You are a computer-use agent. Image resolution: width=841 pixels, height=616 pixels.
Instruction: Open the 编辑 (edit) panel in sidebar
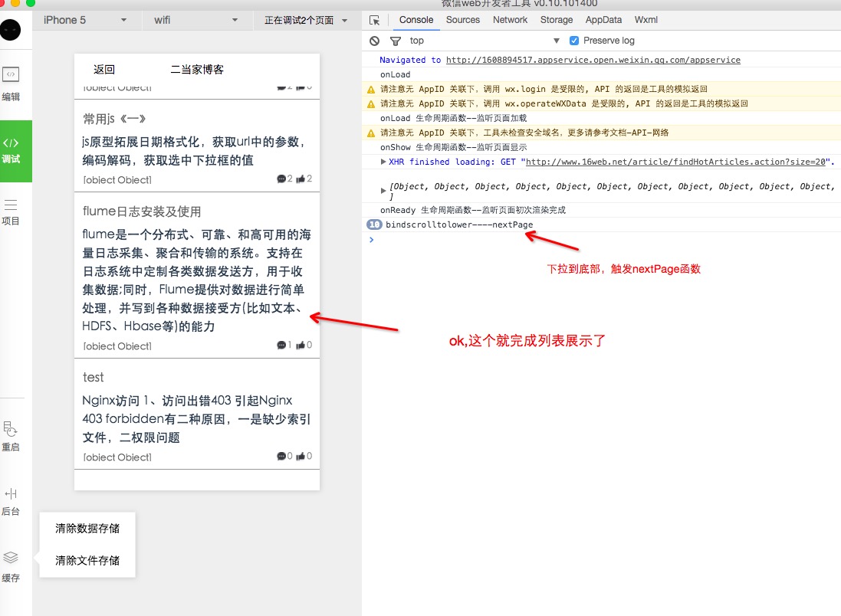(11, 83)
